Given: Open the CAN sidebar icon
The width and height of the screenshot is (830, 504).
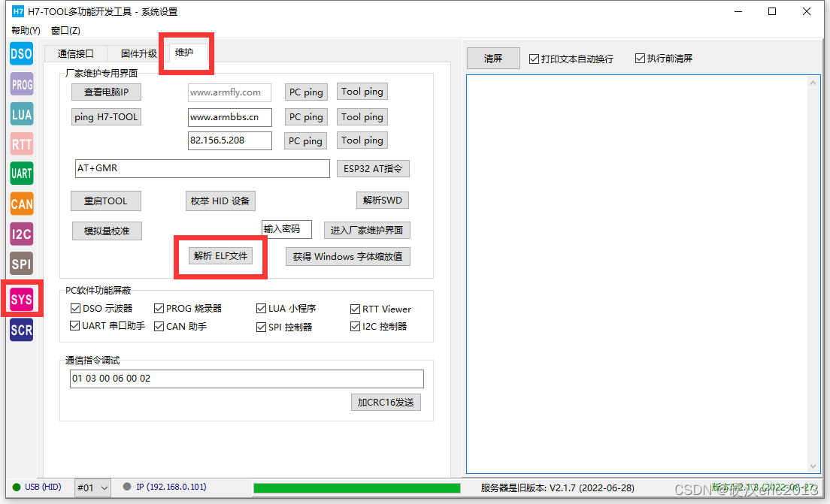Looking at the screenshot, I should point(22,204).
